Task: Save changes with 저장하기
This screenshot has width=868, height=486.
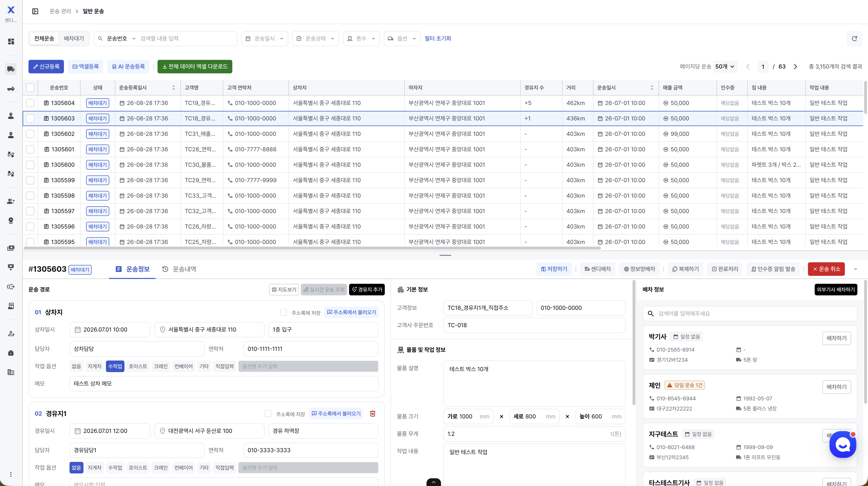Action: (x=554, y=269)
